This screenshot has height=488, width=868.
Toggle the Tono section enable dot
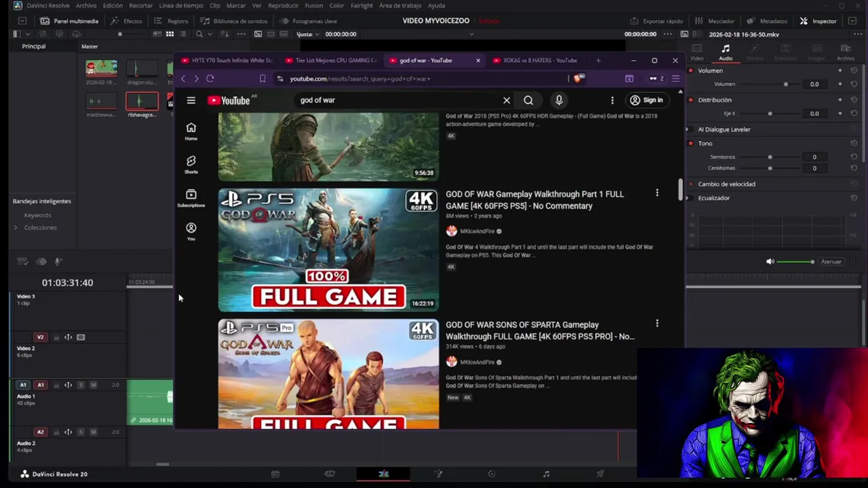pos(691,143)
